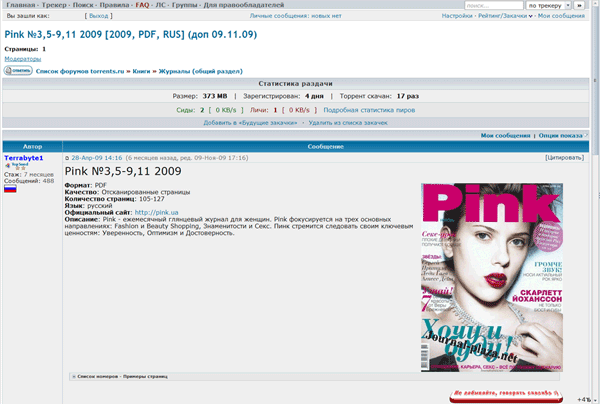Open the Трекер navigation item
The height and width of the screenshot is (404, 600).
[54, 5]
